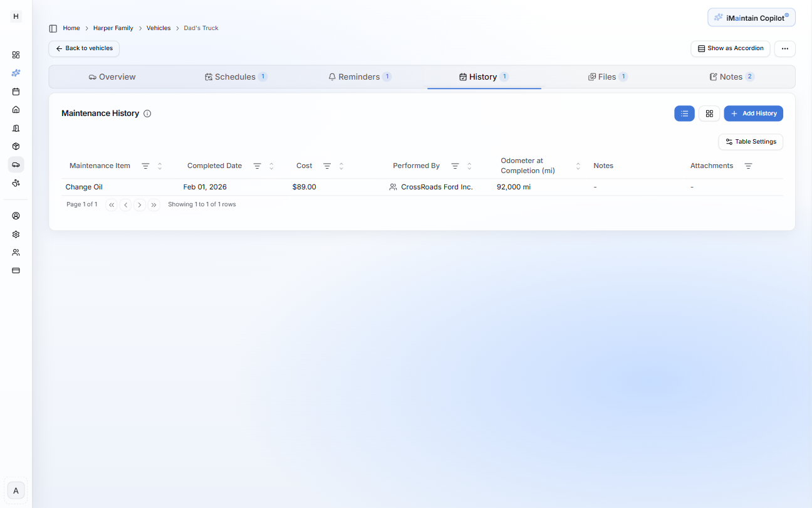Image resolution: width=812 pixels, height=508 pixels.
Task: Go back to vehicles
Action: [x=84, y=48]
